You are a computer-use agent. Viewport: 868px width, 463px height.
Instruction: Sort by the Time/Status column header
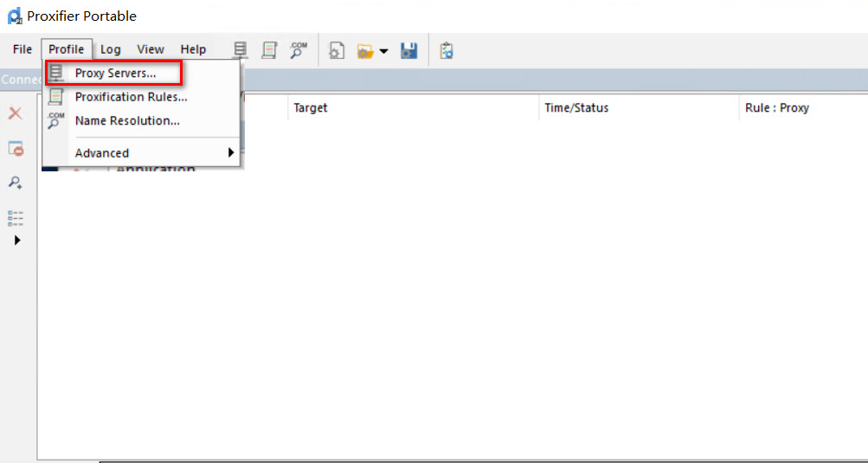(576, 108)
